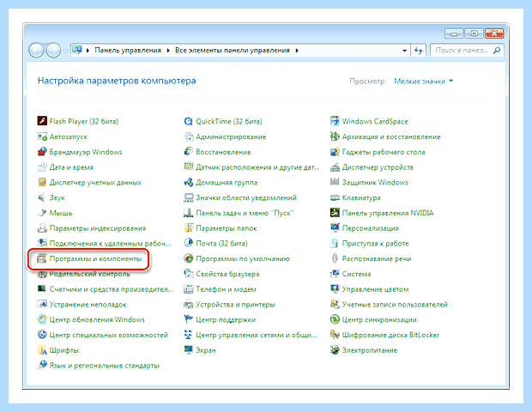The image size is (532, 412).
Task: Open Учетные записи пользователей link
Action: 395,305
